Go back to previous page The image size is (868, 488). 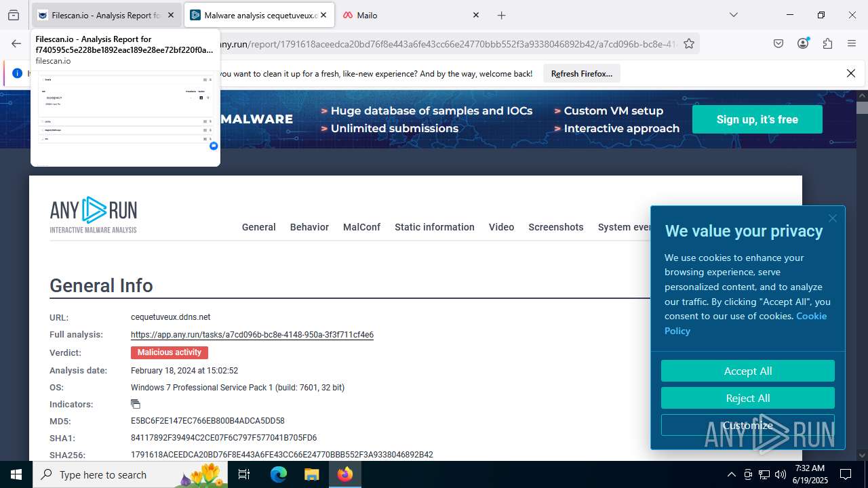click(16, 43)
